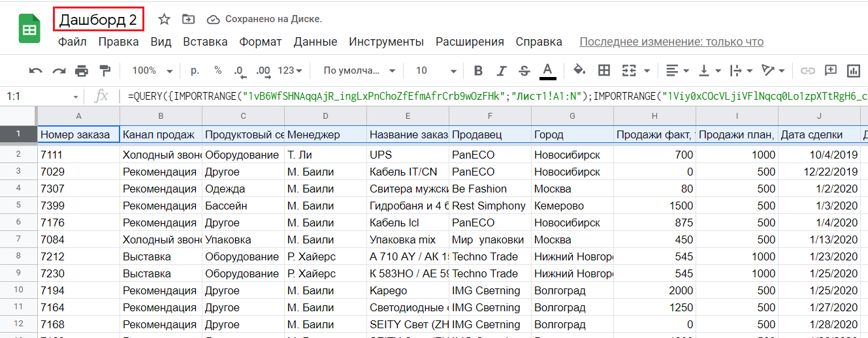Click the Номер заказа header cell

78,135
